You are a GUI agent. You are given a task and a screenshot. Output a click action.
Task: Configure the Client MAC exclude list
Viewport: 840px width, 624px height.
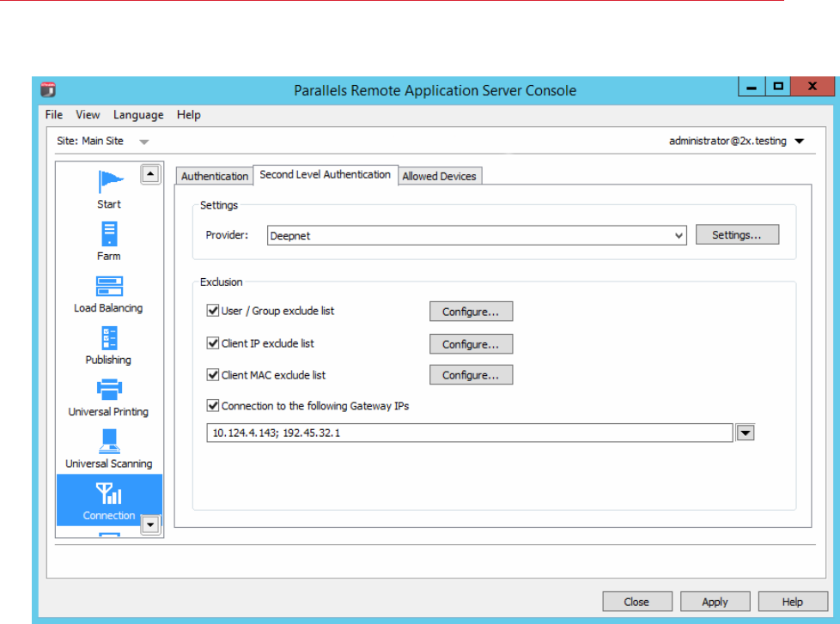[471, 375]
